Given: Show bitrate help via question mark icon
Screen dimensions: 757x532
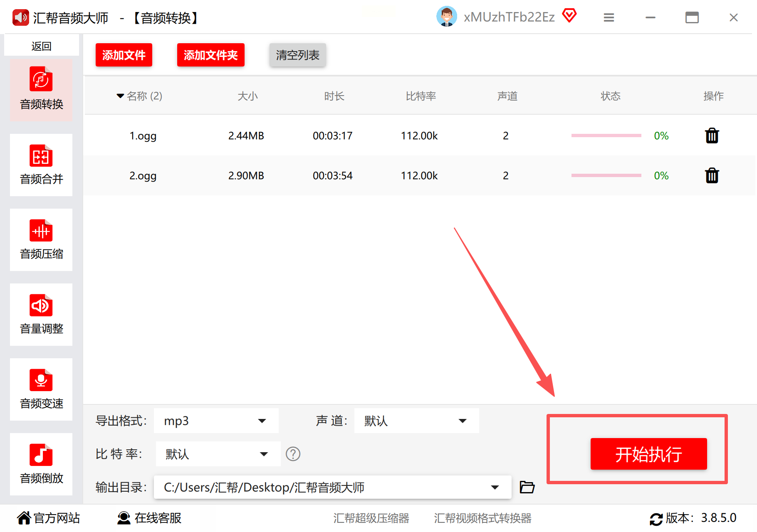Looking at the screenshot, I should 293,454.
